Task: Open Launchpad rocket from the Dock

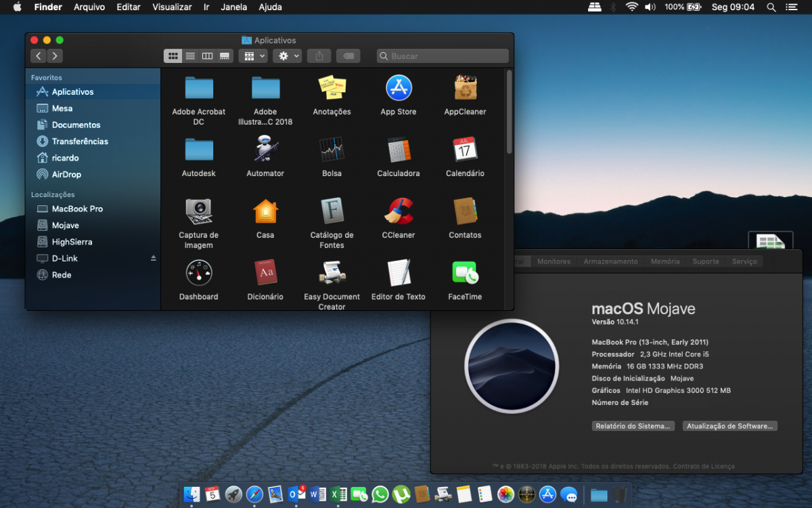Action: pyautogui.click(x=233, y=494)
